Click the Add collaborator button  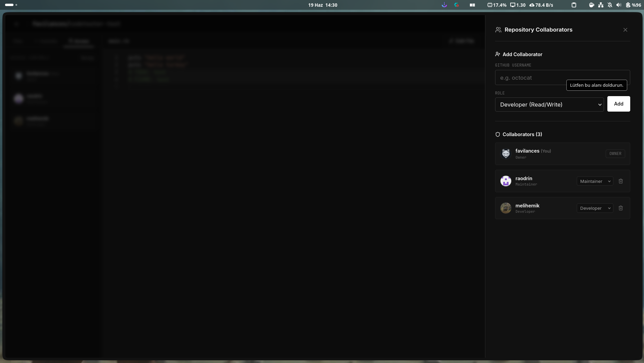pyautogui.click(x=618, y=104)
